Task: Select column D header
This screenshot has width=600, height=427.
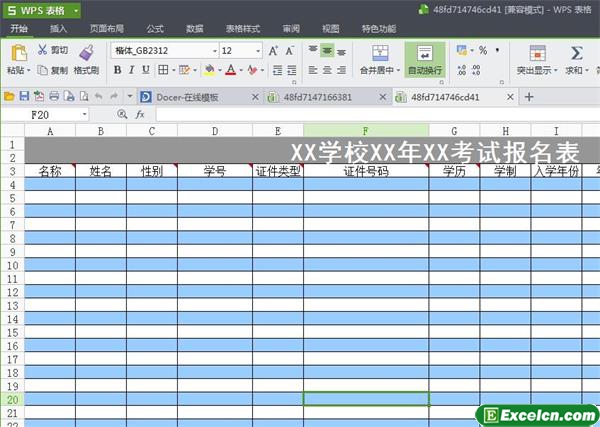Action: 215,131
